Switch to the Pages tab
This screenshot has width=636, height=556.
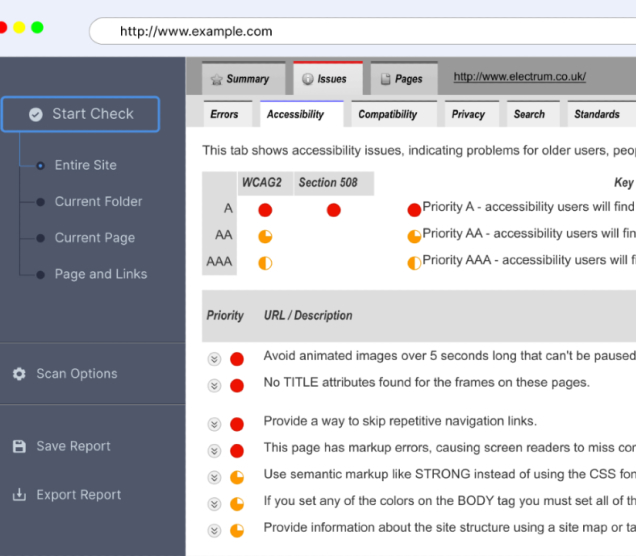pyautogui.click(x=404, y=79)
